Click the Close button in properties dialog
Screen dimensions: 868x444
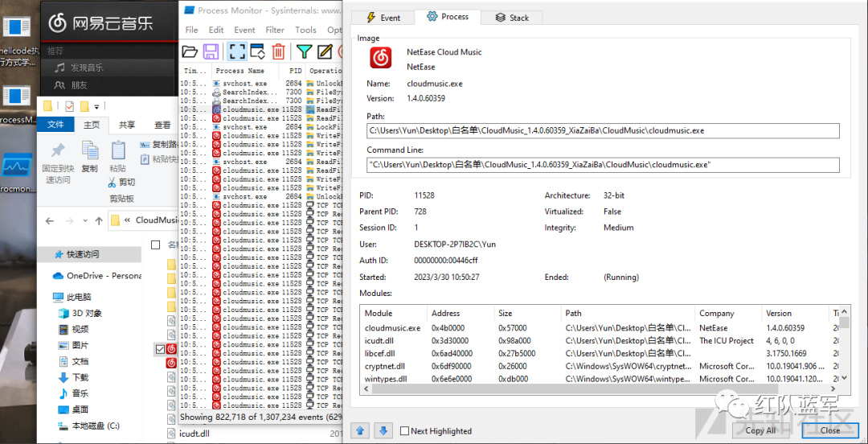829,430
